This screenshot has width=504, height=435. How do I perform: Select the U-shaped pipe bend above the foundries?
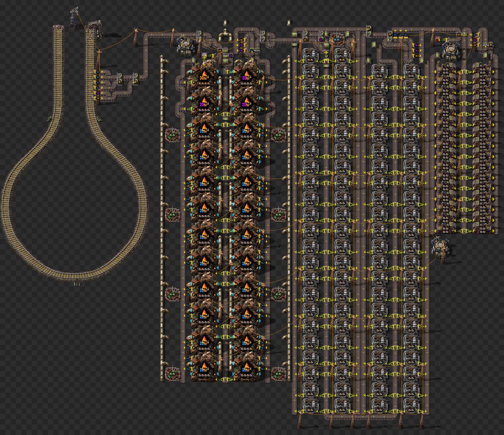(x=226, y=36)
